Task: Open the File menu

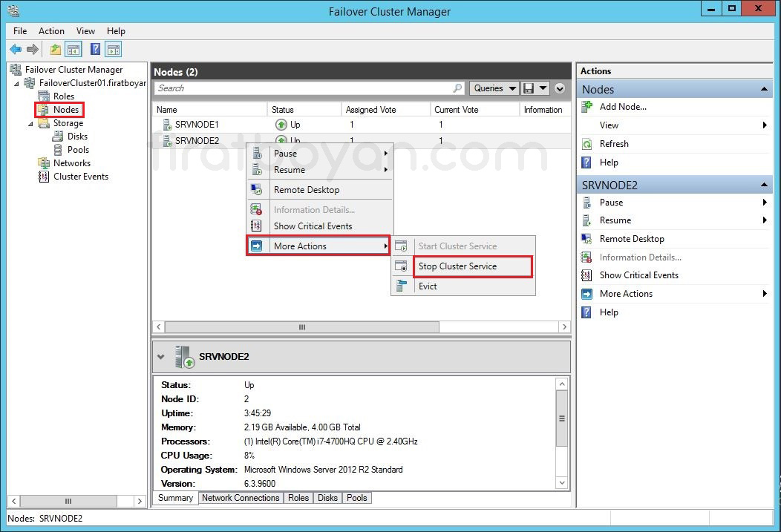Action: click(20, 31)
